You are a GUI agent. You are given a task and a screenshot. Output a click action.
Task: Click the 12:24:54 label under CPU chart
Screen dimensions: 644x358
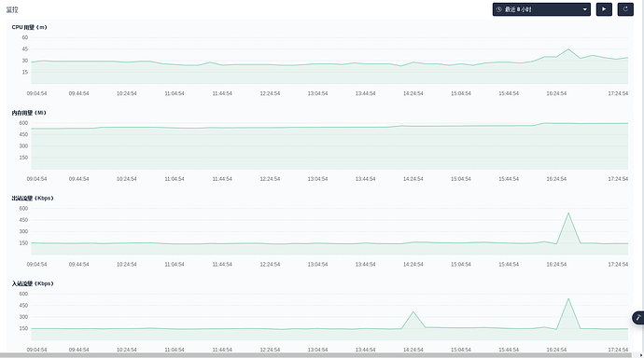click(x=270, y=93)
